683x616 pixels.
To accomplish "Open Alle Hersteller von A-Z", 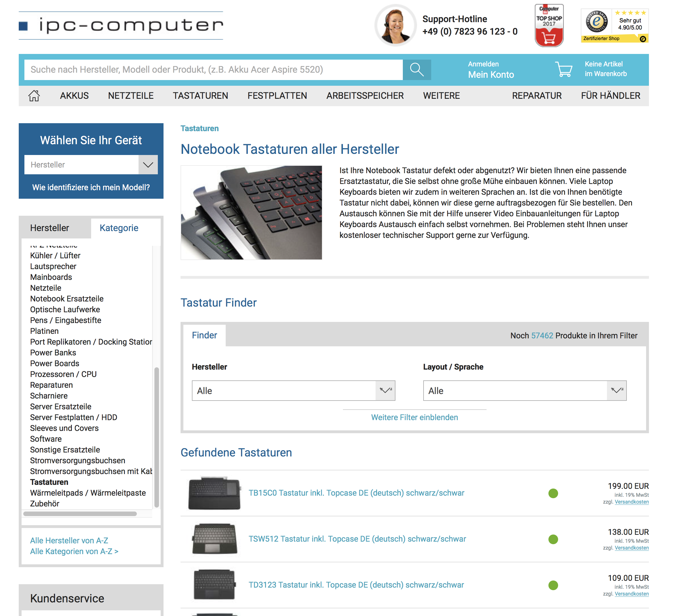I will tap(69, 540).
